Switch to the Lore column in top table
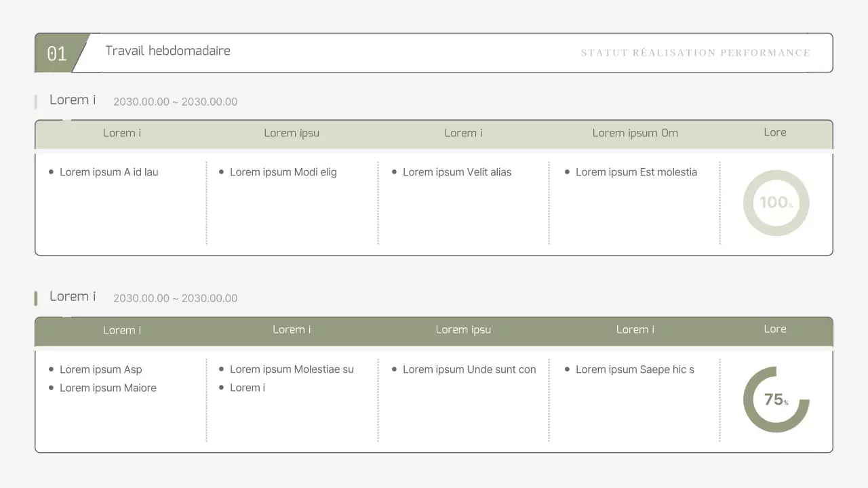This screenshot has width=868, height=488. [774, 133]
